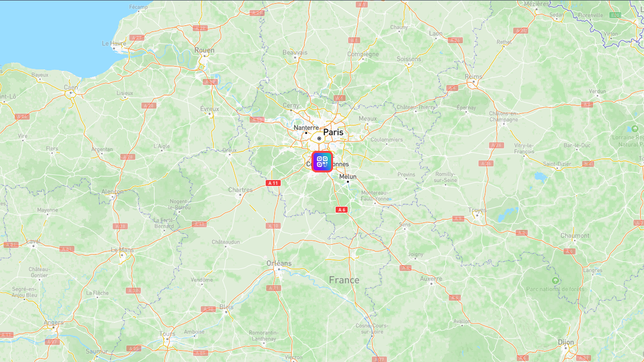This screenshot has height=362, width=644.
Task: Click the red A 11 road shield
Action: [x=273, y=183]
